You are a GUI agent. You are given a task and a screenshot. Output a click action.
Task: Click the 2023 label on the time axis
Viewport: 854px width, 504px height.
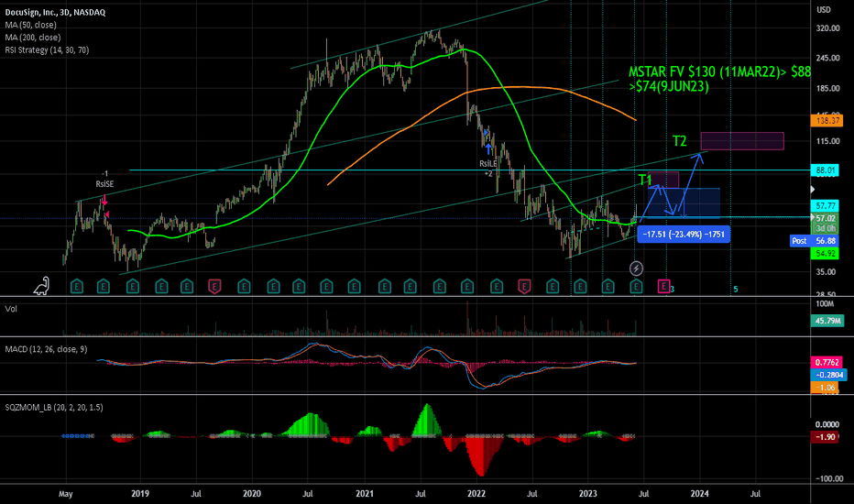587,494
